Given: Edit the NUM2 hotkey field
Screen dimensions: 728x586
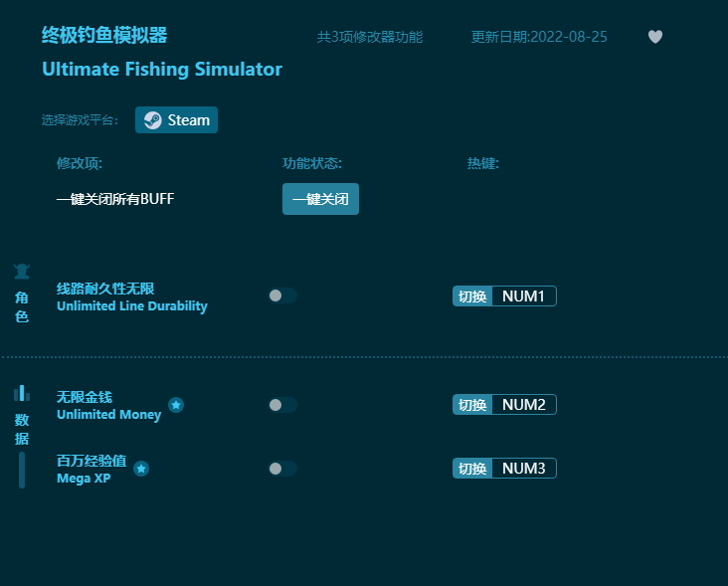Looking at the screenshot, I should tap(524, 405).
